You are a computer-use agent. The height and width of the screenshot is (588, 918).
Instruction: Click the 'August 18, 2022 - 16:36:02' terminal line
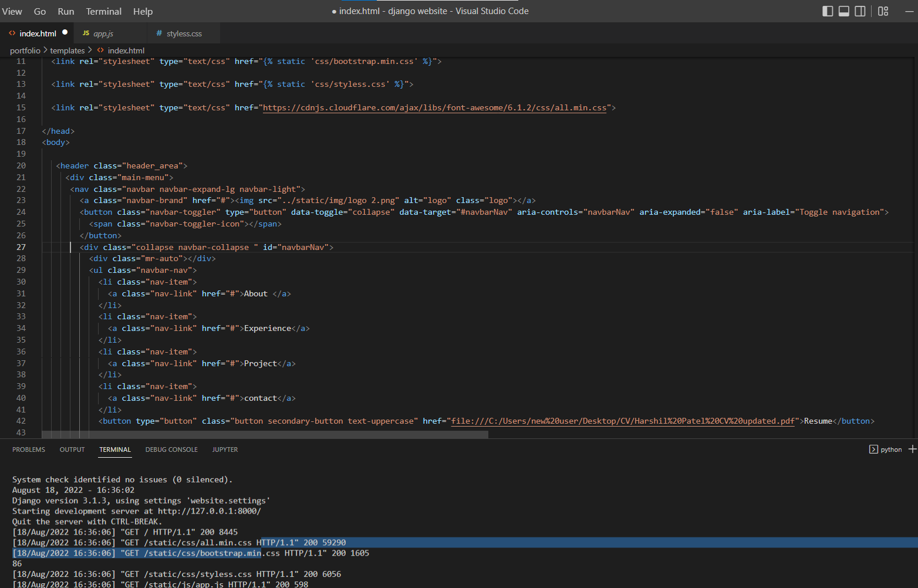click(x=73, y=490)
